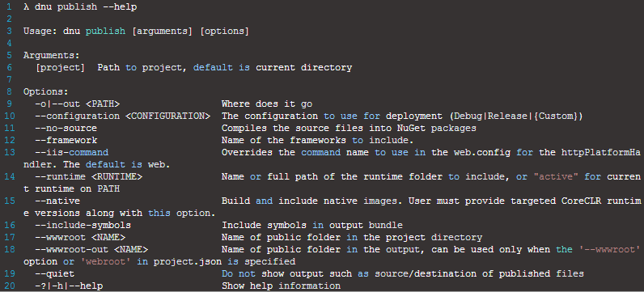Click the '--include-symbols' option text
The height and width of the screenshot is (292, 644).
coord(83,226)
